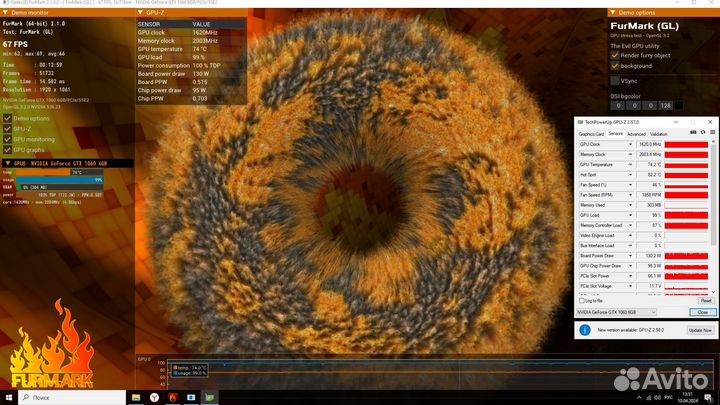The height and width of the screenshot is (405, 720).
Task: Click the GPU-Z screenshot camera icon
Action: [x=695, y=133]
